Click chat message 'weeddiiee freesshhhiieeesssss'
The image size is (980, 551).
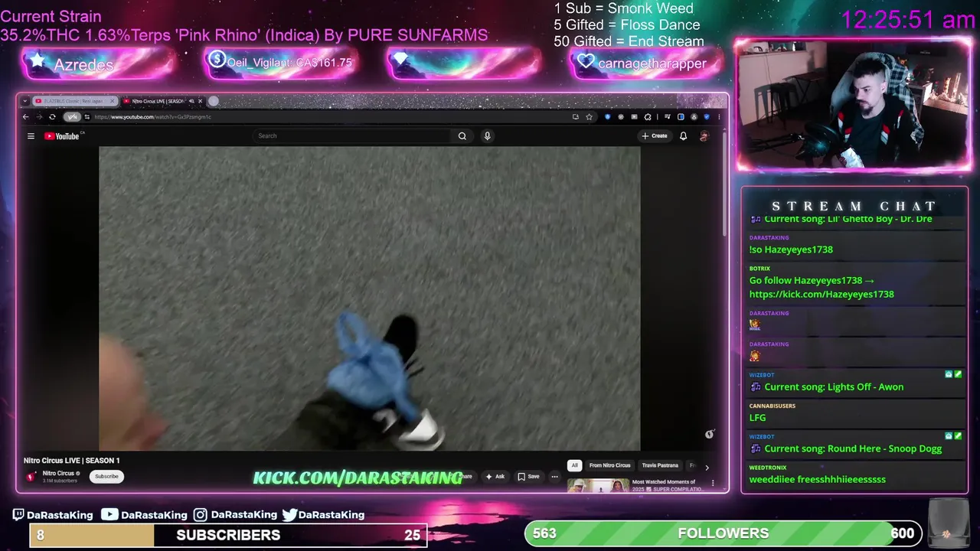817,480
